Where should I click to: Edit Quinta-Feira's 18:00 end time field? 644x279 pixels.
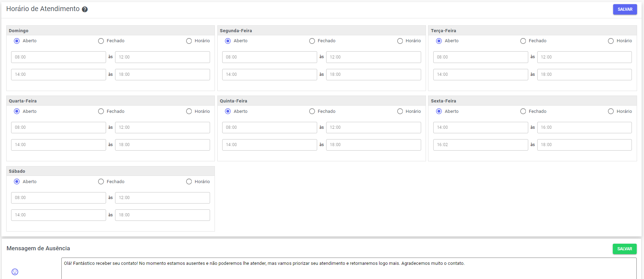(373, 145)
